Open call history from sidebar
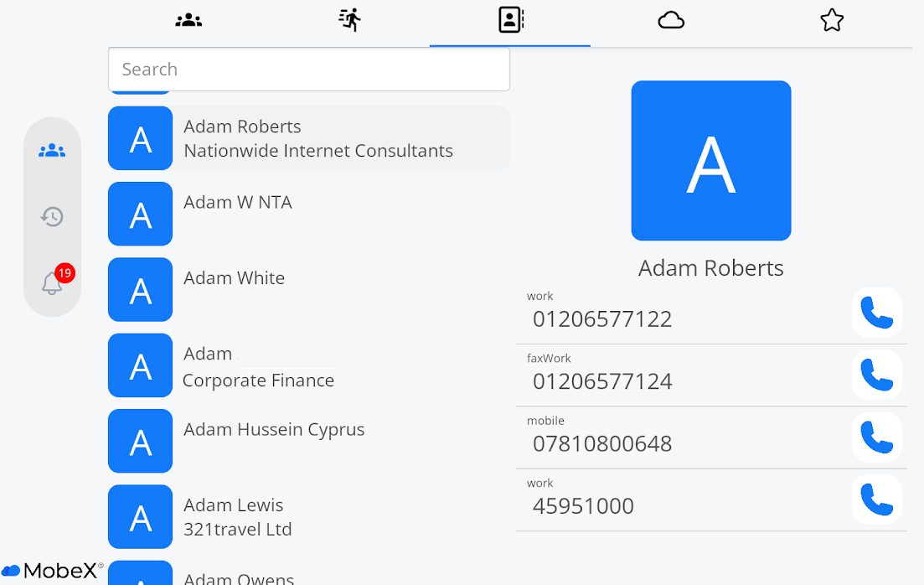Viewport: 924px width, 585px height. 52,217
